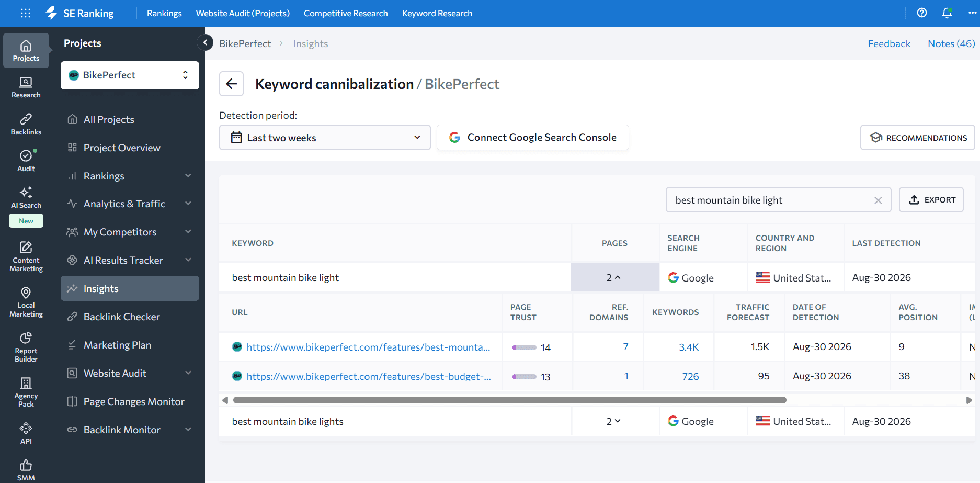Open the BikePerfect project selector
Viewport: 980px width, 483px height.
130,75
